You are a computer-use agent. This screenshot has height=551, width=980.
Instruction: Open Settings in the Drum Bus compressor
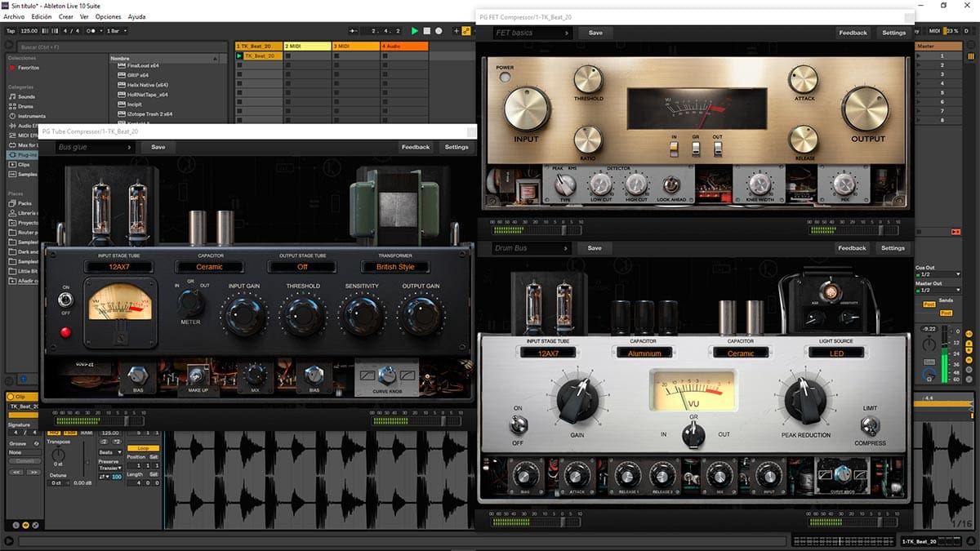tap(893, 248)
